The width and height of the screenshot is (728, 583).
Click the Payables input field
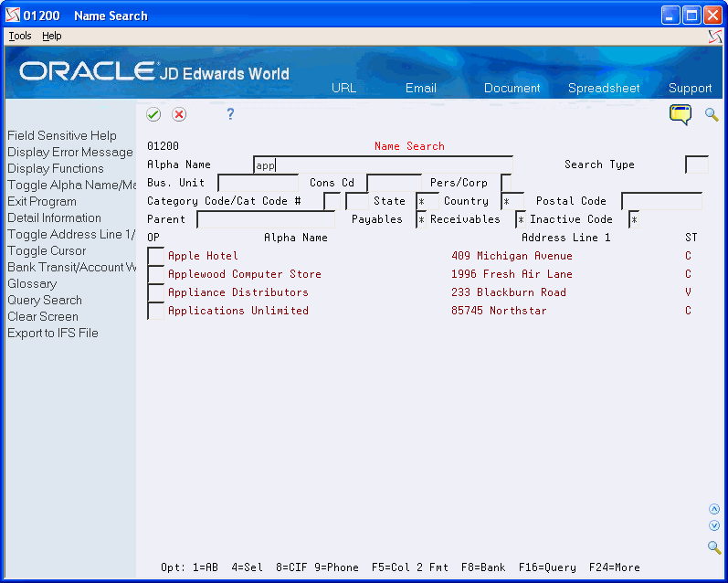421,219
